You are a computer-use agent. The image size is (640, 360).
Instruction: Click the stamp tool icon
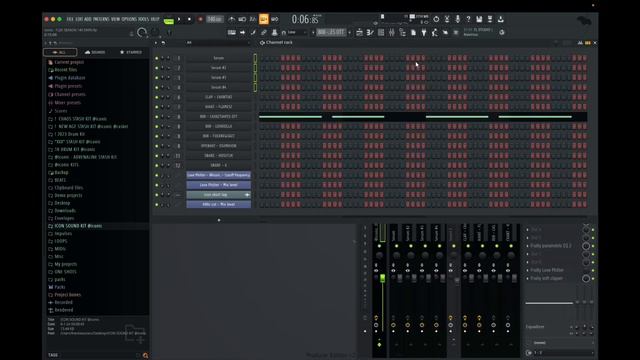[274, 32]
